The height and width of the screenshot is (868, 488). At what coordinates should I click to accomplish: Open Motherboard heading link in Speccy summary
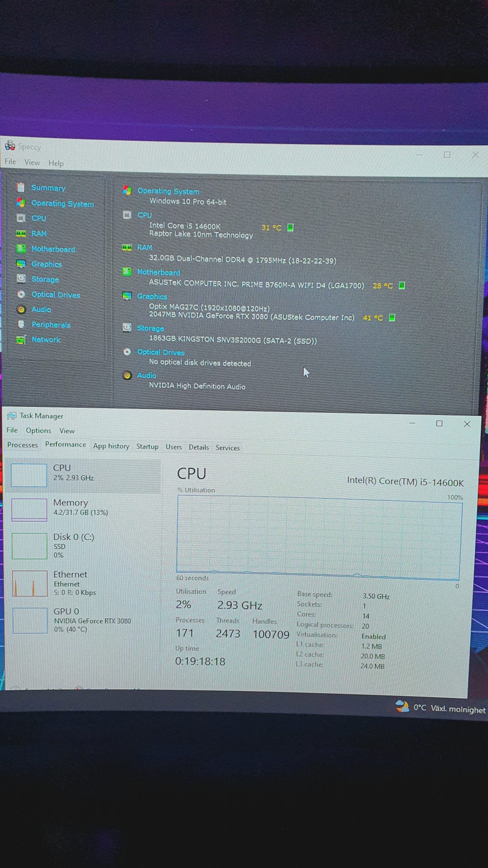(x=158, y=272)
